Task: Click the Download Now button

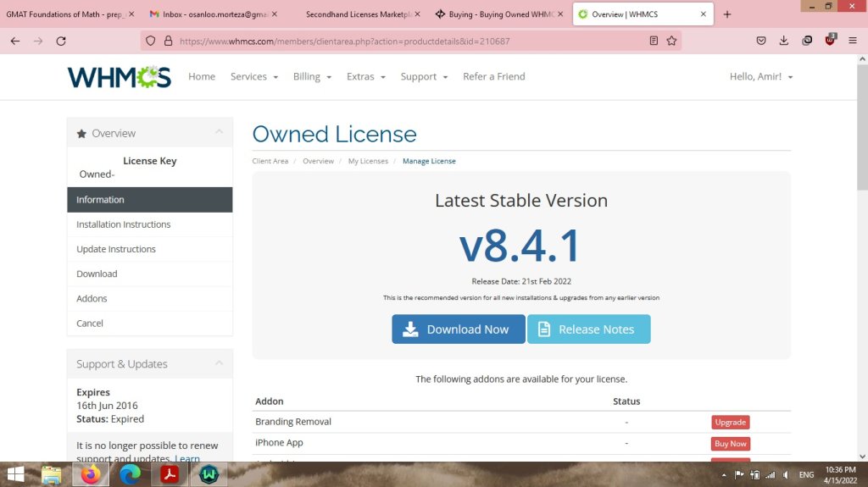Action: pyautogui.click(x=459, y=329)
